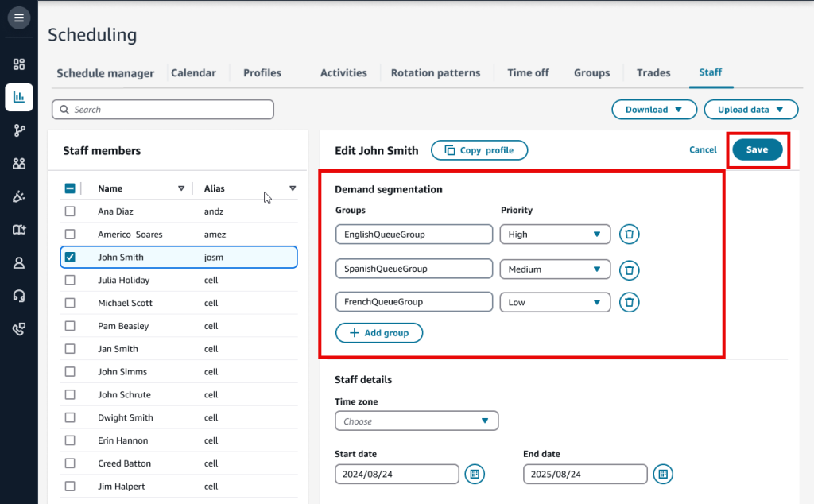Go to the Time off tab
The height and width of the screenshot is (504, 814).
528,73
